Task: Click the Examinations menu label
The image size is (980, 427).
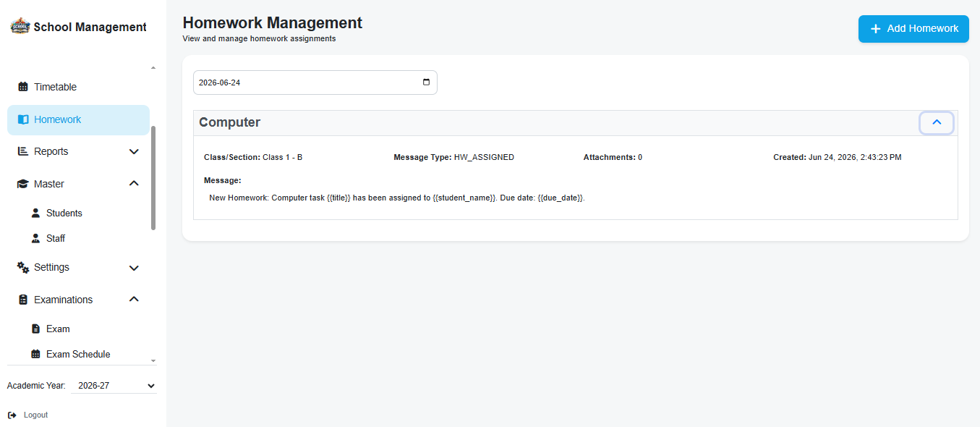Action: click(64, 300)
